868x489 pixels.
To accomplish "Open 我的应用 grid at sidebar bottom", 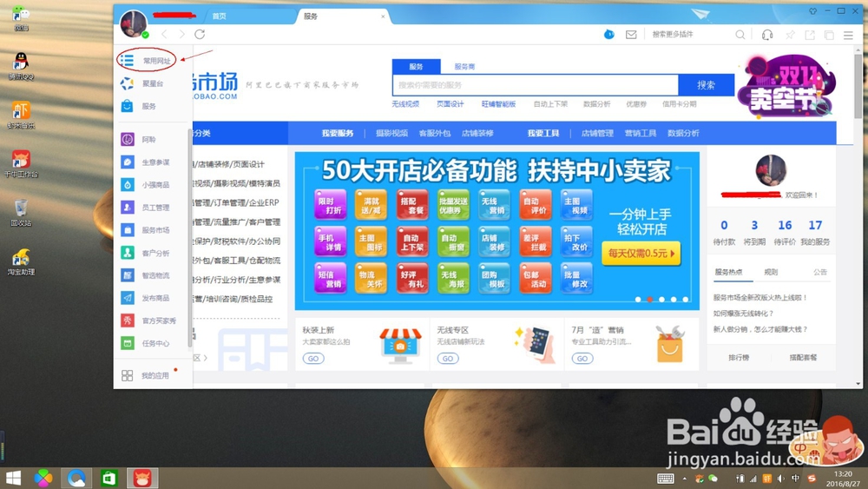I will tap(145, 375).
